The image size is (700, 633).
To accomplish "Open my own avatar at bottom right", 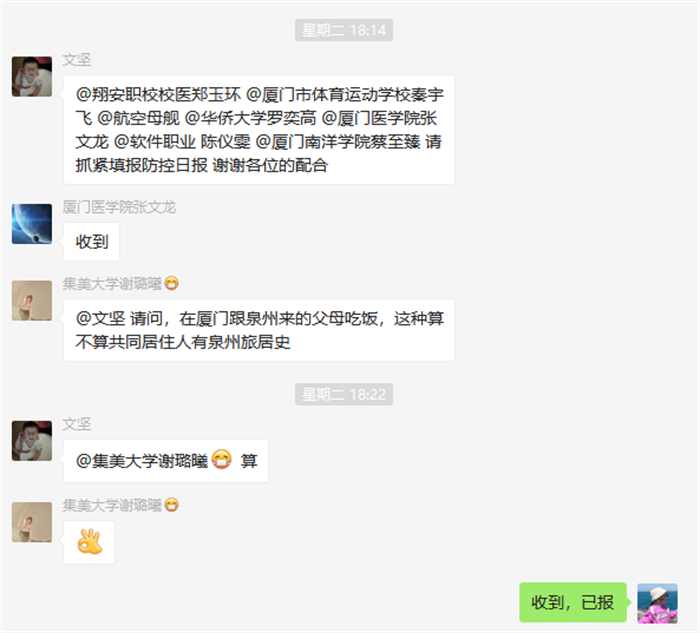I will click(x=657, y=603).
